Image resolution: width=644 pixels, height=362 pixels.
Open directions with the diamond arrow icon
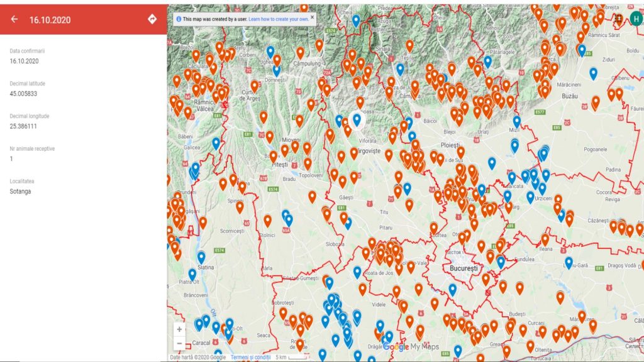coord(152,19)
